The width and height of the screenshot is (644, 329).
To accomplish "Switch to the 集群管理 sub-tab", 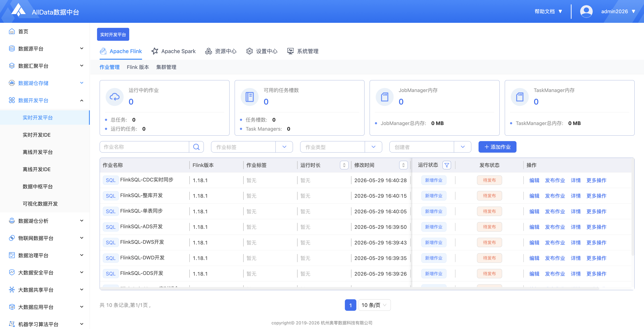I will 166,67.
